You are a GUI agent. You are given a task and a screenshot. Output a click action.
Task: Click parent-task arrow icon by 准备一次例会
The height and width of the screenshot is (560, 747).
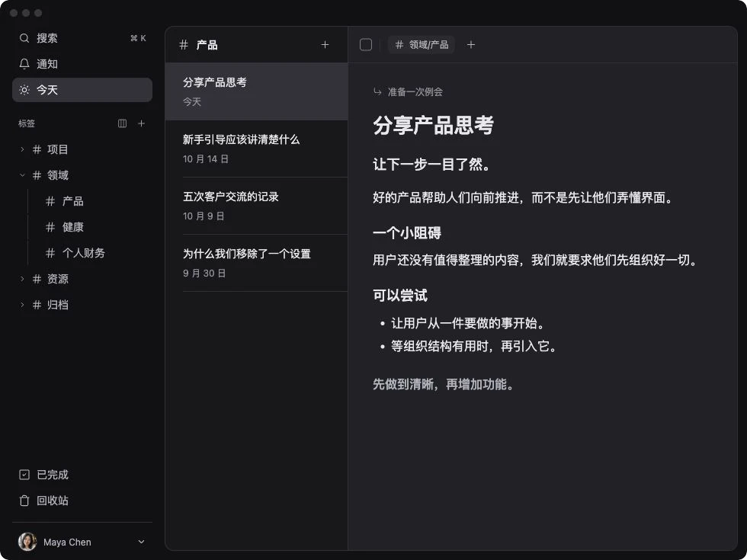pyautogui.click(x=377, y=91)
